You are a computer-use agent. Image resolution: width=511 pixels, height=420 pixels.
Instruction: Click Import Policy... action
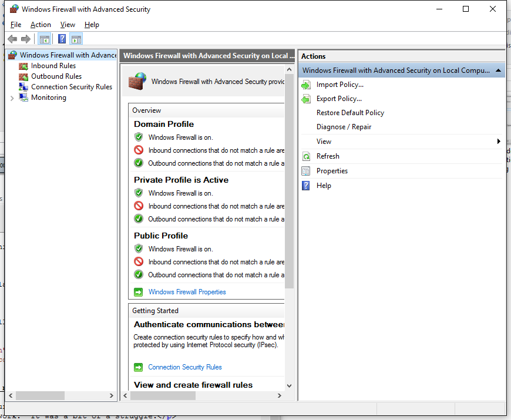(x=340, y=85)
